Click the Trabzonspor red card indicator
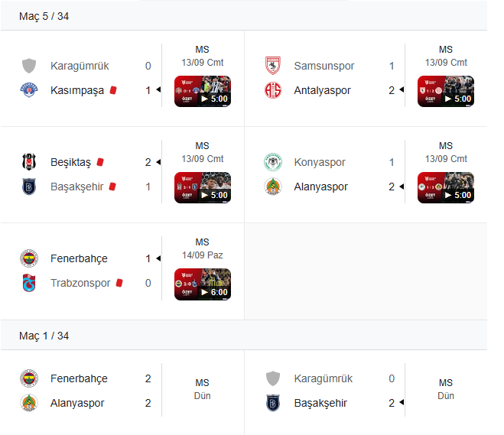The width and height of the screenshot is (504, 435). [x=119, y=283]
